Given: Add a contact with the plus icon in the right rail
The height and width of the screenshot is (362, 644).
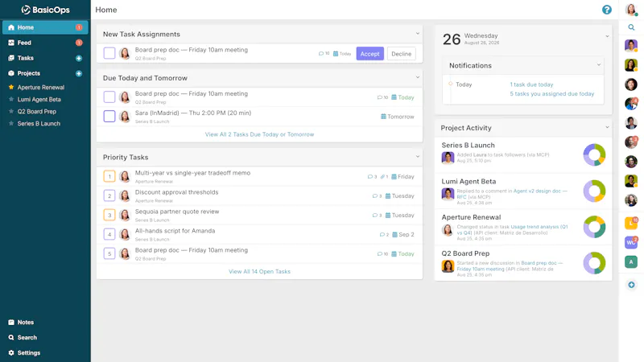Looking at the screenshot, I should 631,285.
